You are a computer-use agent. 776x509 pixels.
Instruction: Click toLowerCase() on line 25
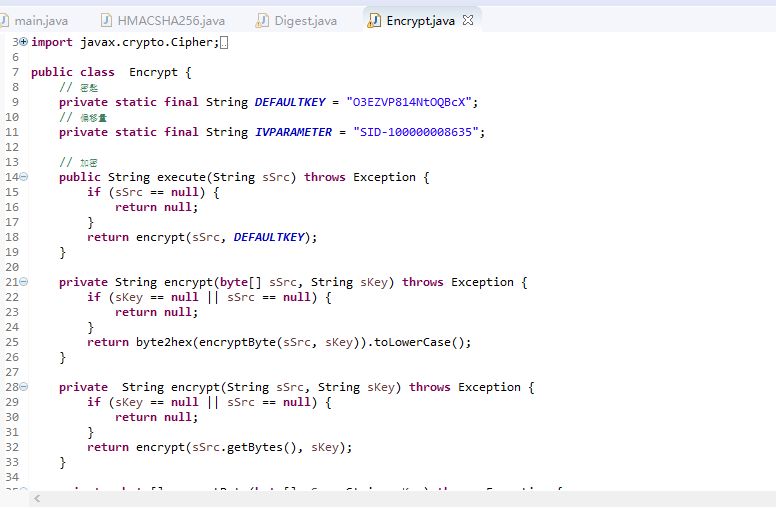(419, 342)
